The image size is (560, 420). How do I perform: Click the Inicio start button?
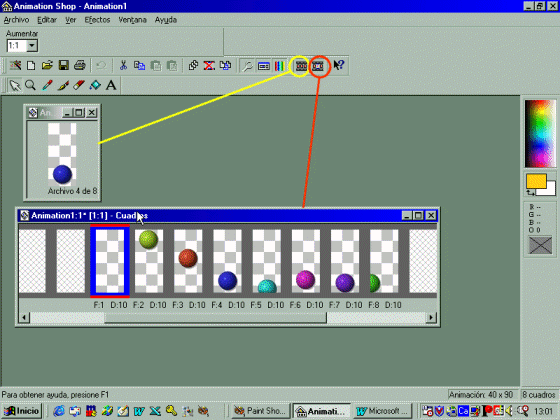(x=22, y=411)
